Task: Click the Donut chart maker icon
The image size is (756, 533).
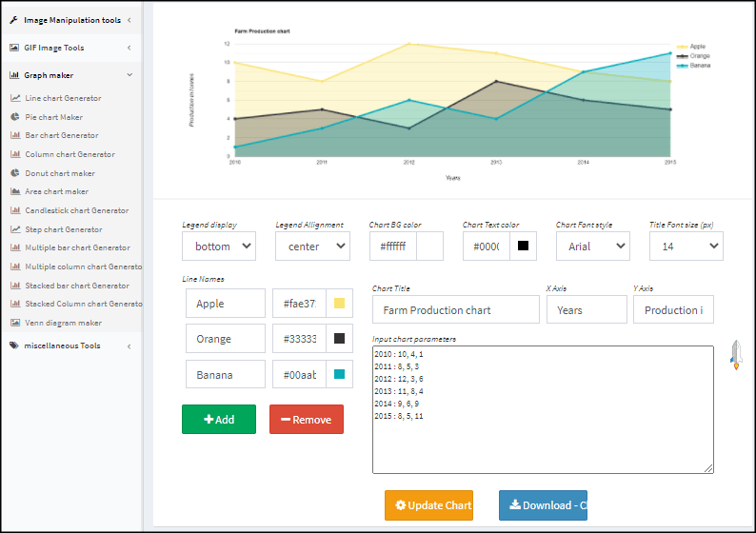Action: point(15,173)
